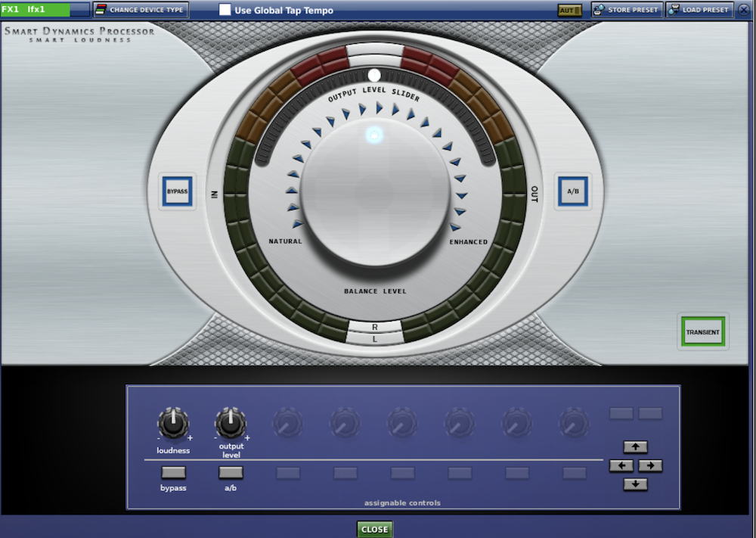
Task: Click the bypass button in assignable controls
Action: [x=173, y=472]
